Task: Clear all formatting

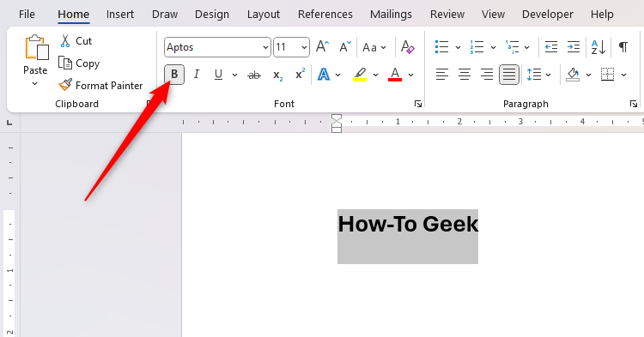Action: (x=407, y=47)
